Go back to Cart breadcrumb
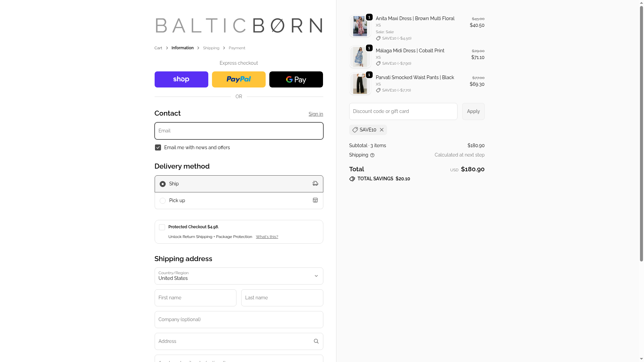Viewport: 644px width, 362px height. point(158,48)
